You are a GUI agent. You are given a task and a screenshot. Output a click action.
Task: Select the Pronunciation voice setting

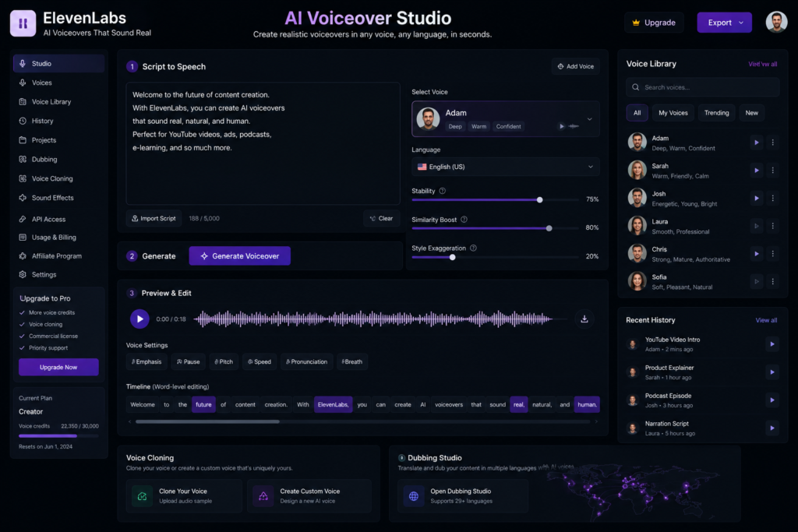tap(306, 361)
